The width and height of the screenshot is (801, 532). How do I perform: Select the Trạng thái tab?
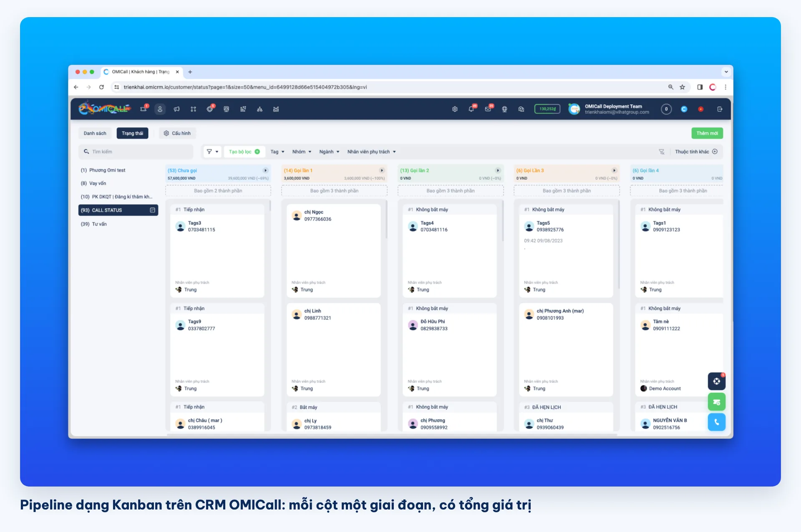click(x=132, y=133)
